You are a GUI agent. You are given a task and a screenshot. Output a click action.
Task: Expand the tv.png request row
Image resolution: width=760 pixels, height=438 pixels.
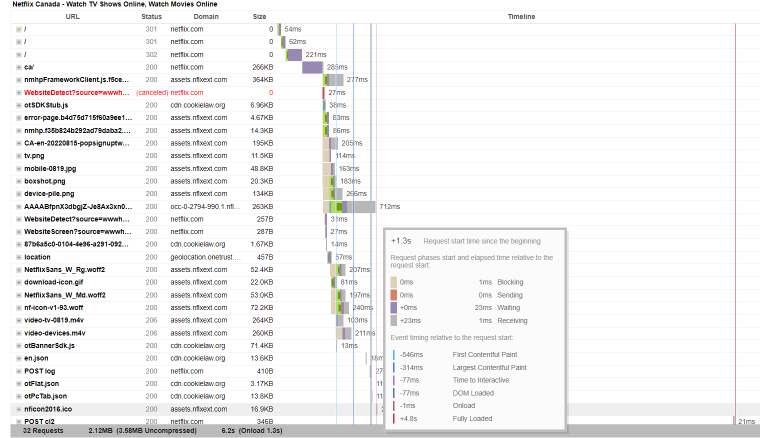[x=18, y=156]
